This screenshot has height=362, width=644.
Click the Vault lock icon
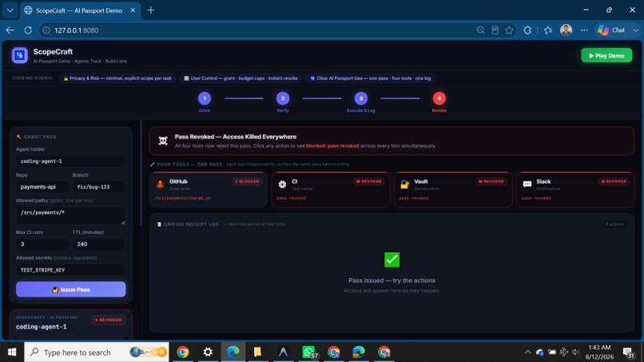click(404, 185)
